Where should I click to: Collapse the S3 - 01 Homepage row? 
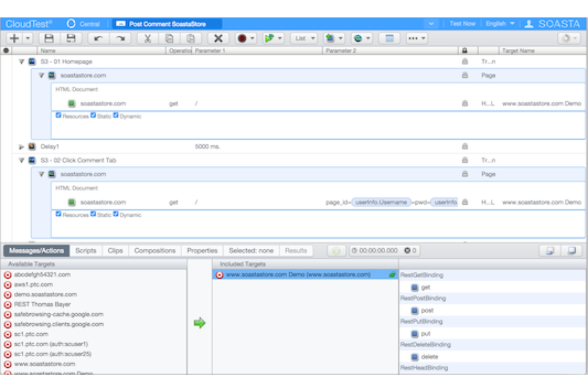[21, 62]
